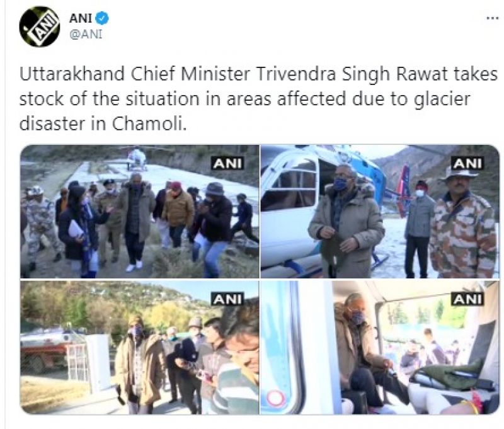Click the tweet text about Chamoli
The width and height of the screenshot is (504, 429).
click(x=258, y=99)
